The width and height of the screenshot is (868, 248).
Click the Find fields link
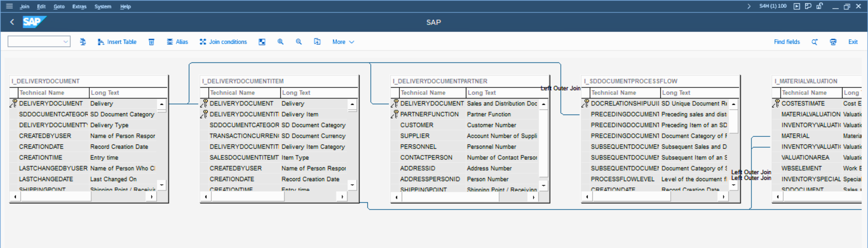786,42
